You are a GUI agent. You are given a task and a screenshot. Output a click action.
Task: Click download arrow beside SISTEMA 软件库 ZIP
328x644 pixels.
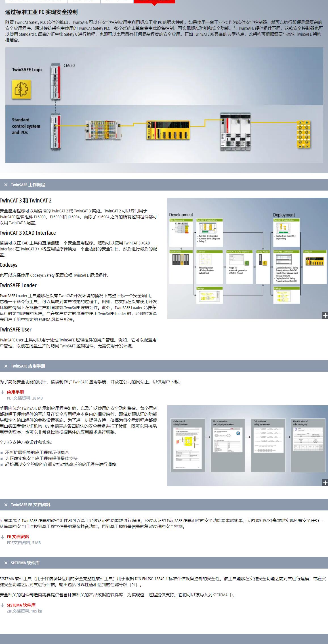3,605
